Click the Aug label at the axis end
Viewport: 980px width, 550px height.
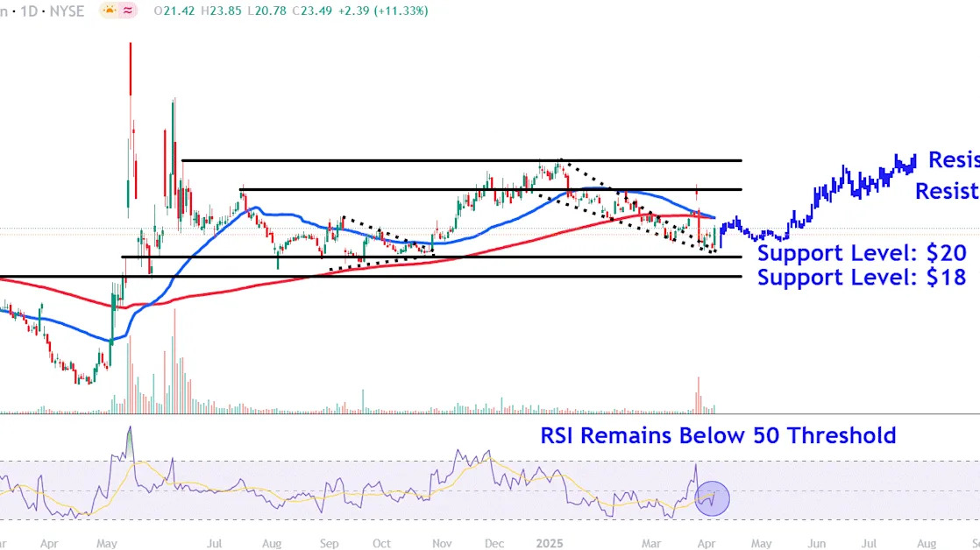(x=927, y=544)
